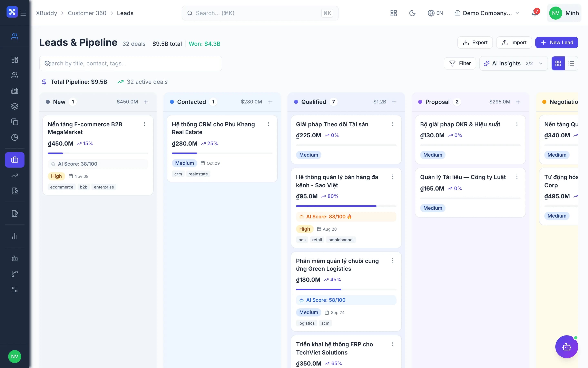Click progress bar on MegaMarket card
The image size is (588, 368).
pyautogui.click(x=98, y=153)
